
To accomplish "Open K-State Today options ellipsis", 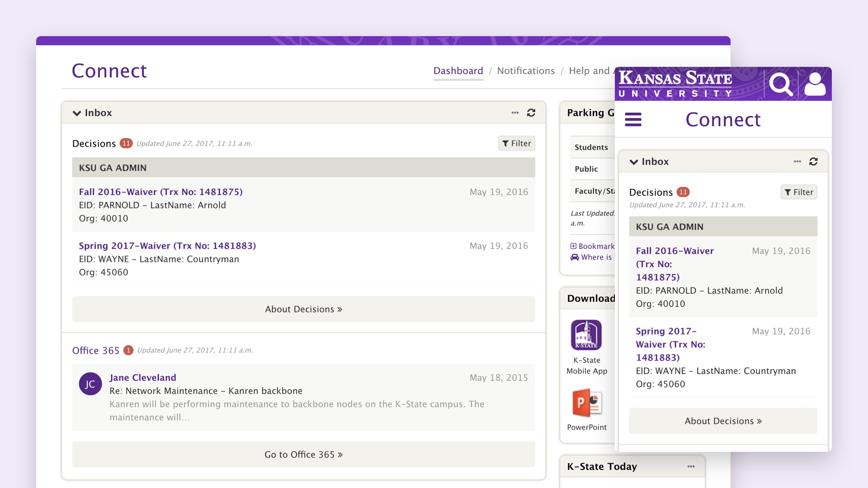I will point(691,466).
